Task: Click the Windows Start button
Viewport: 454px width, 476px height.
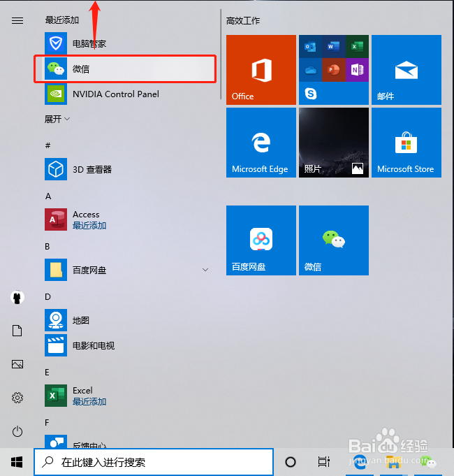Action: pyautogui.click(x=17, y=462)
